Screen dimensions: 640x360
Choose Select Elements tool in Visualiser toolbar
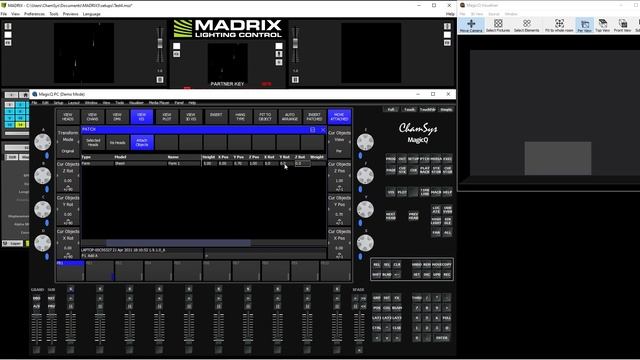527,25
